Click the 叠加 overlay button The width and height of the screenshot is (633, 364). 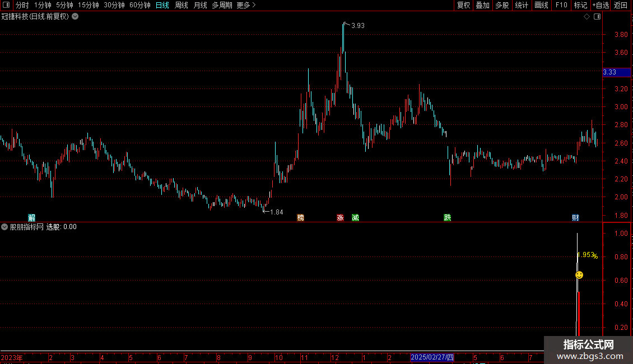pyautogui.click(x=483, y=5)
